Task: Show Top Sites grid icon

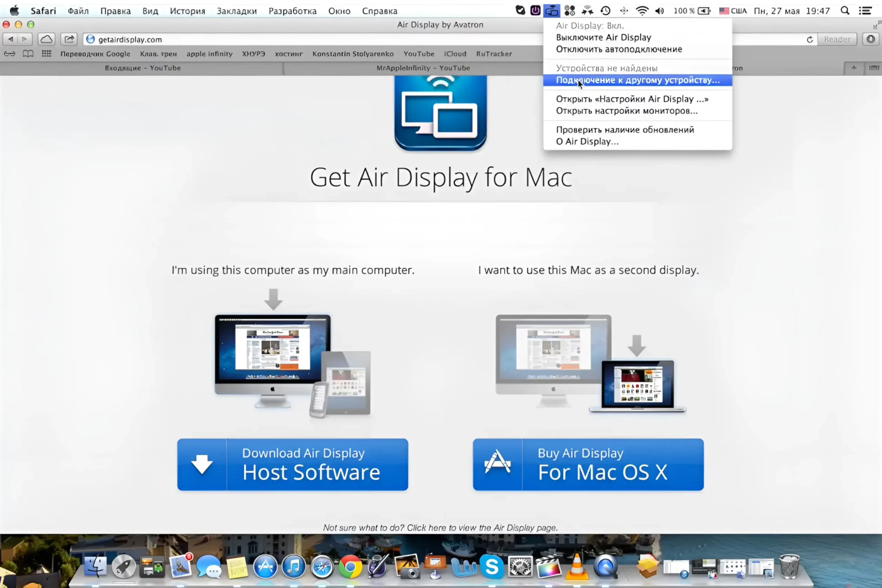Action: pyautogui.click(x=47, y=54)
